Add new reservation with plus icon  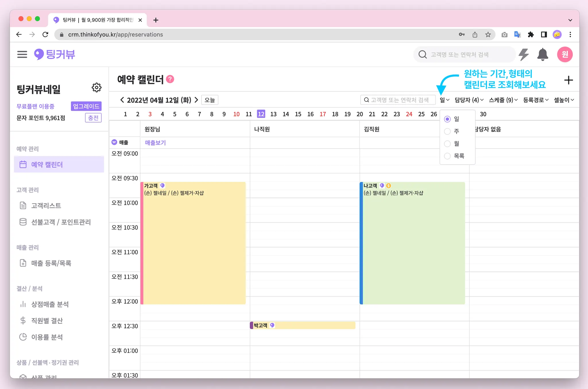[568, 80]
